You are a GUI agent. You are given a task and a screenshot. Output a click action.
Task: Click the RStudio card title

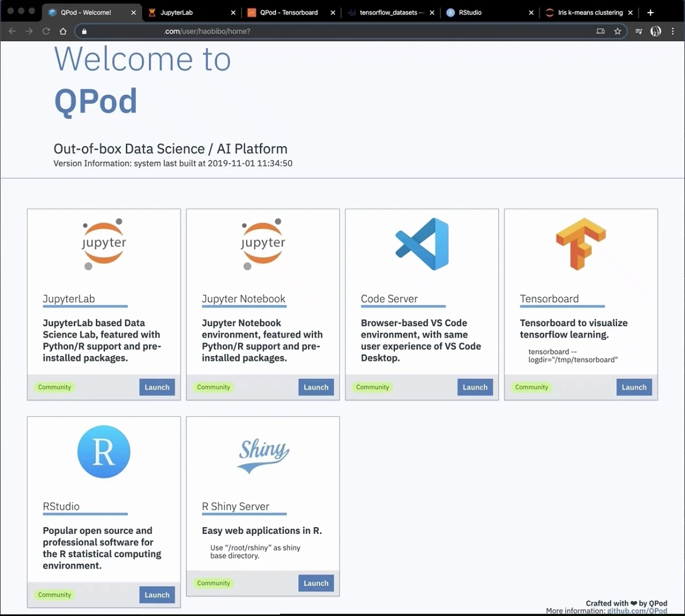tap(61, 506)
